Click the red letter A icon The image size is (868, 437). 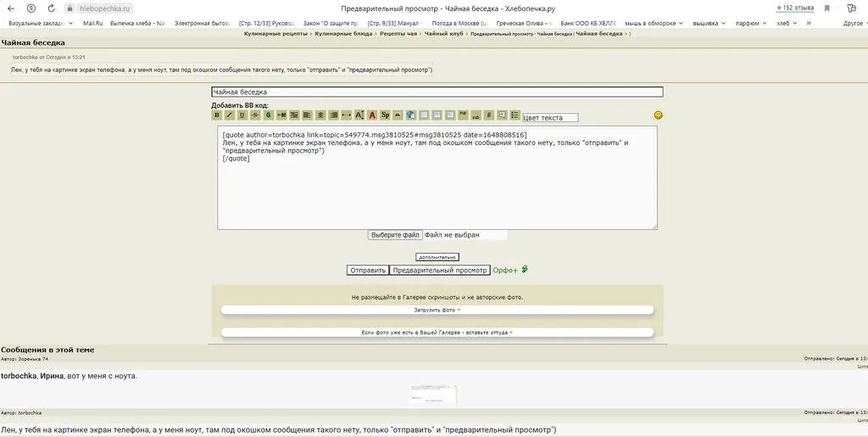click(372, 115)
